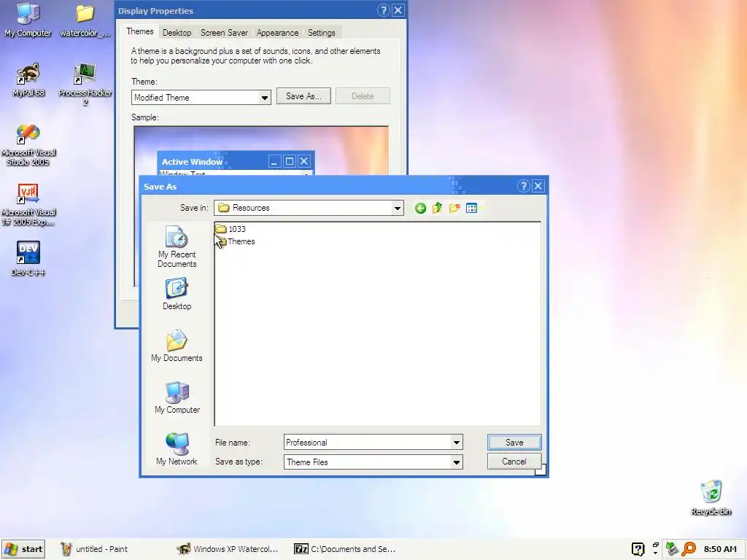This screenshot has width=747, height=560.
Task: Open the Start menu
Action: [23, 549]
